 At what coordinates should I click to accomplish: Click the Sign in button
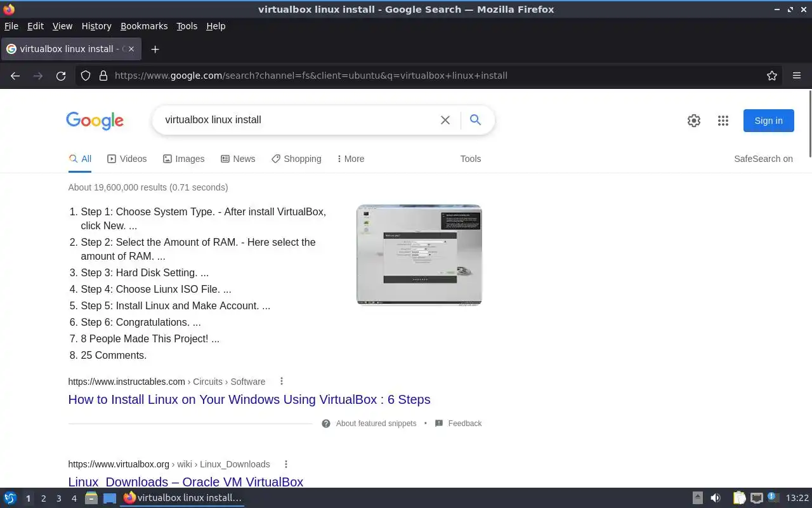[768, 121]
